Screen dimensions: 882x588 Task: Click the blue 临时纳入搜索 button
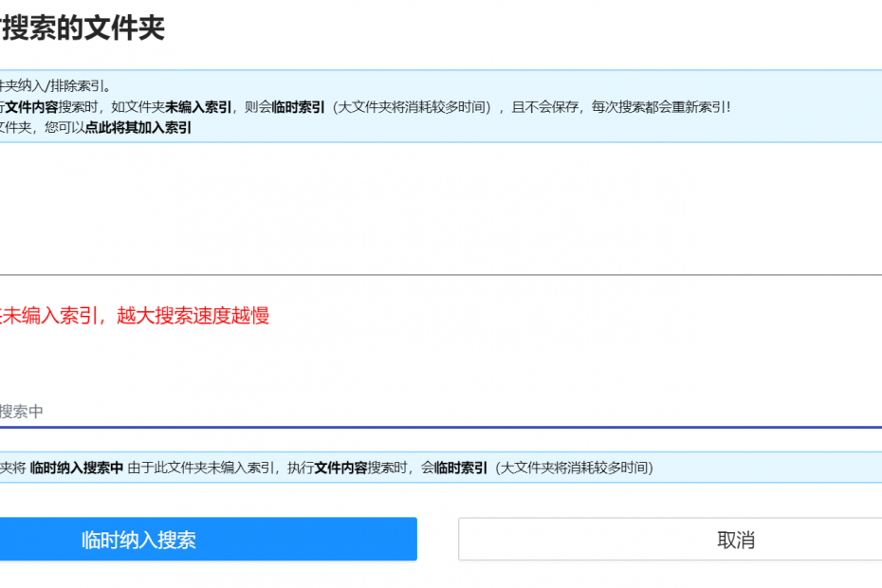pos(138,540)
